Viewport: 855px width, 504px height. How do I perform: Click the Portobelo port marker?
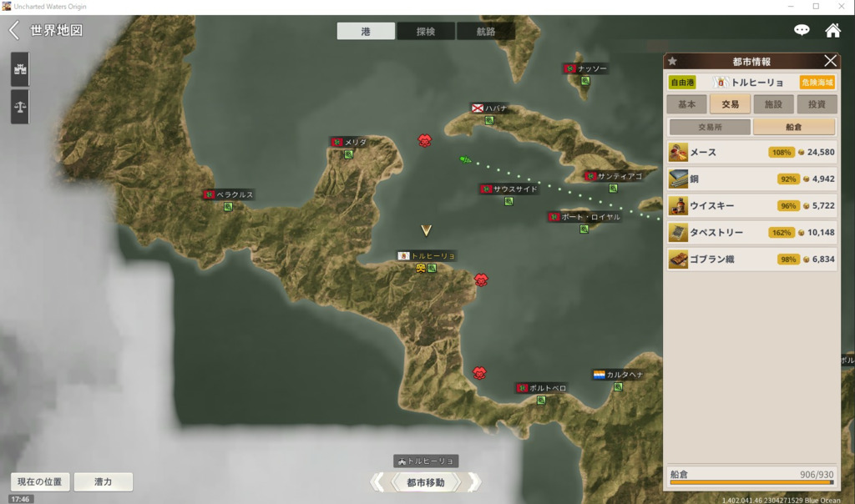click(541, 401)
